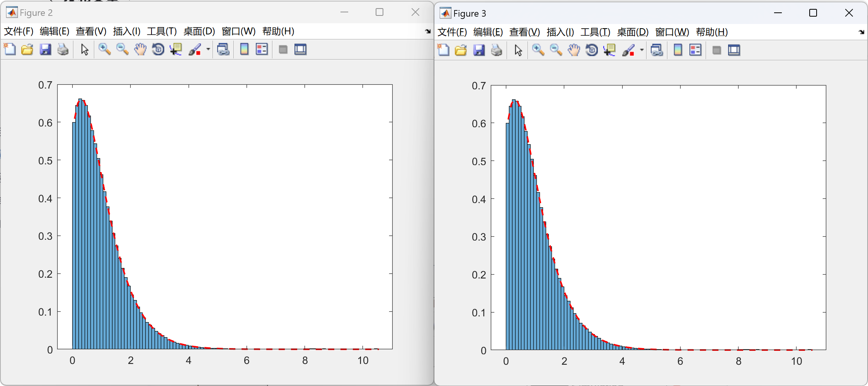Select Data Cursor tool in Figure 3
Image resolution: width=868 pixels, height=386 pixels.
[x=609, y=50]
